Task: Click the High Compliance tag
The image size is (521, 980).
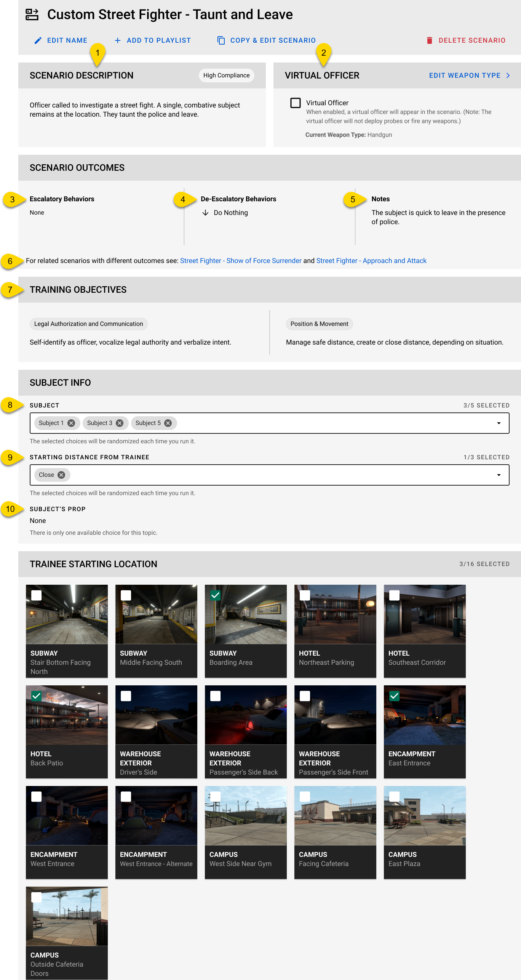Action: pos(226,75)
